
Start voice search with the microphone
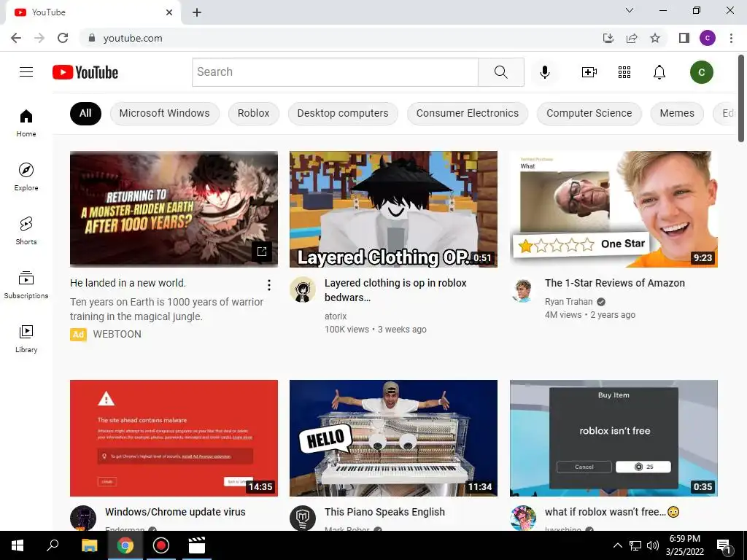(x=544, y=72)
